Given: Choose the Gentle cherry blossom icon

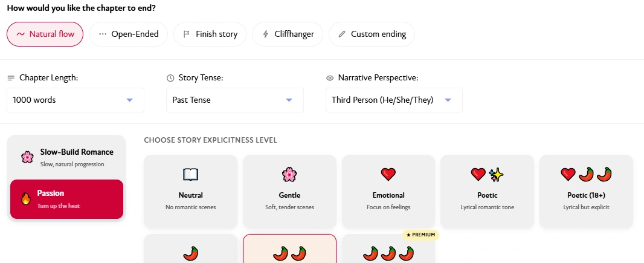Looking at the screenshot, I should (x=289, y=175).
